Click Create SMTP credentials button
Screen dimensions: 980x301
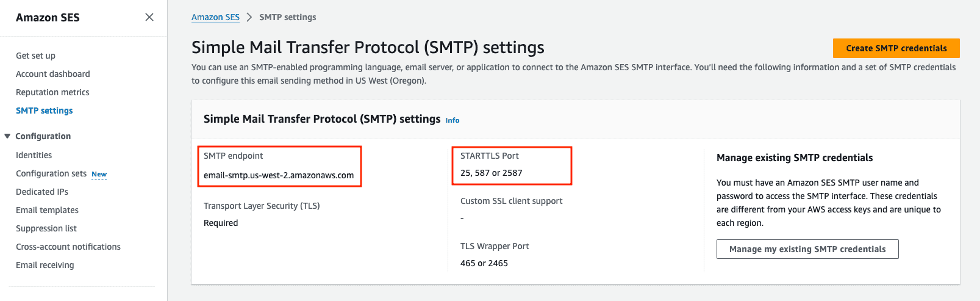[x=896, y=48]
